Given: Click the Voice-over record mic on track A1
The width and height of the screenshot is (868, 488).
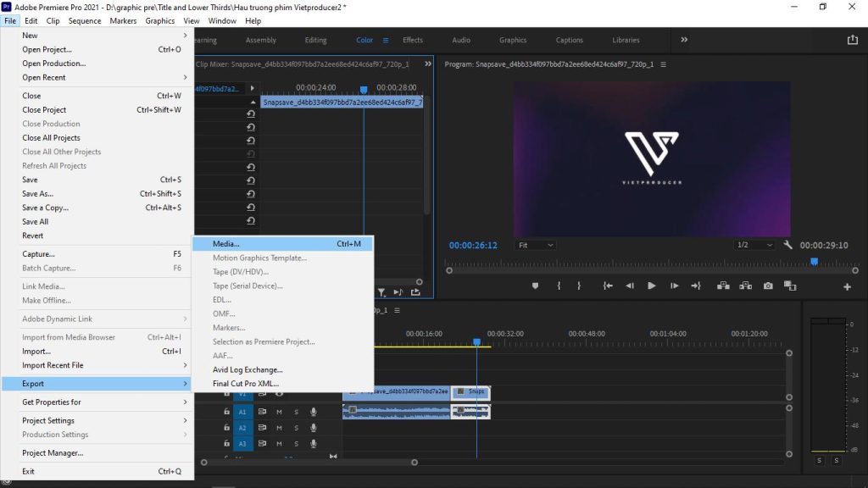Looking at the screenshot, I should (314, 412).
